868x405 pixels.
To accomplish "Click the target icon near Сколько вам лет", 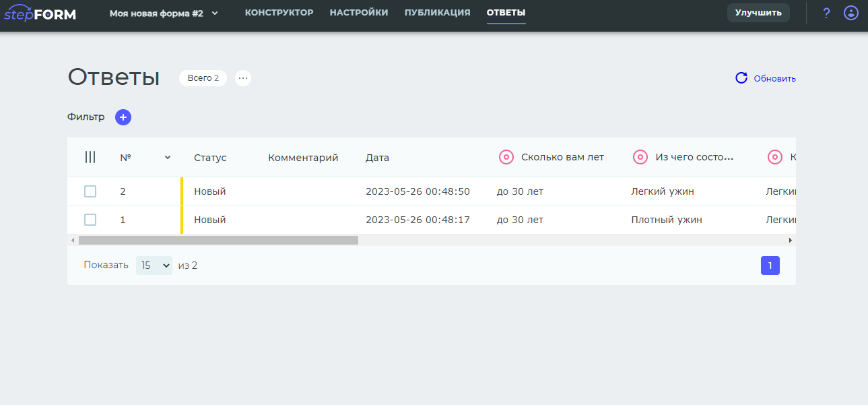I will pyautogui.click(x=506, y=156).
